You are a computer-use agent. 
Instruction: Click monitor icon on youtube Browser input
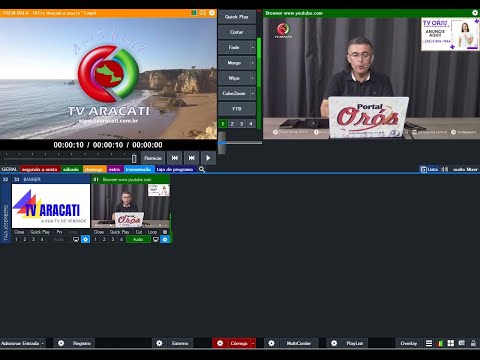pos(156,239)
